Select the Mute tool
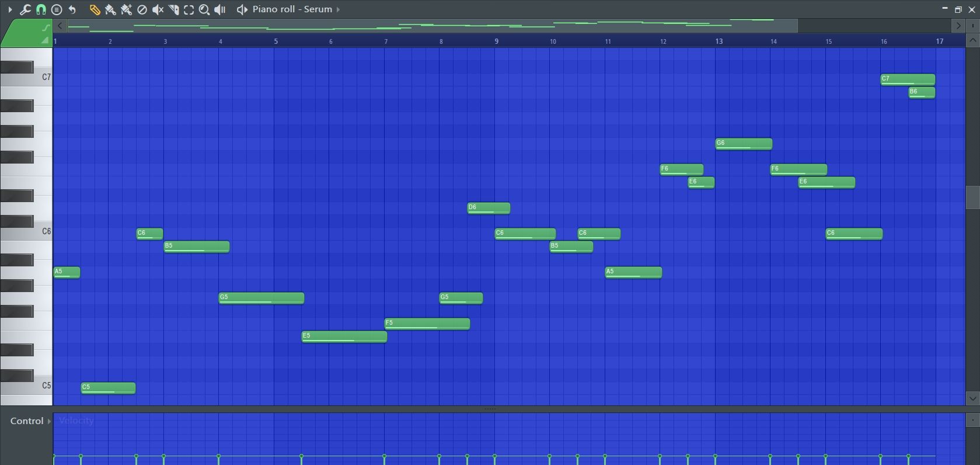 pos(158,9)
